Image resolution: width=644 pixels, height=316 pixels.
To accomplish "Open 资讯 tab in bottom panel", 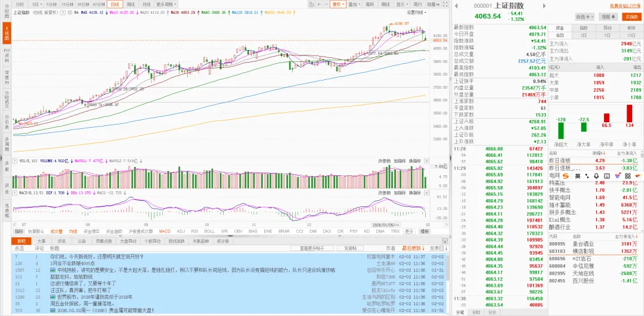I will click(61, 241).
